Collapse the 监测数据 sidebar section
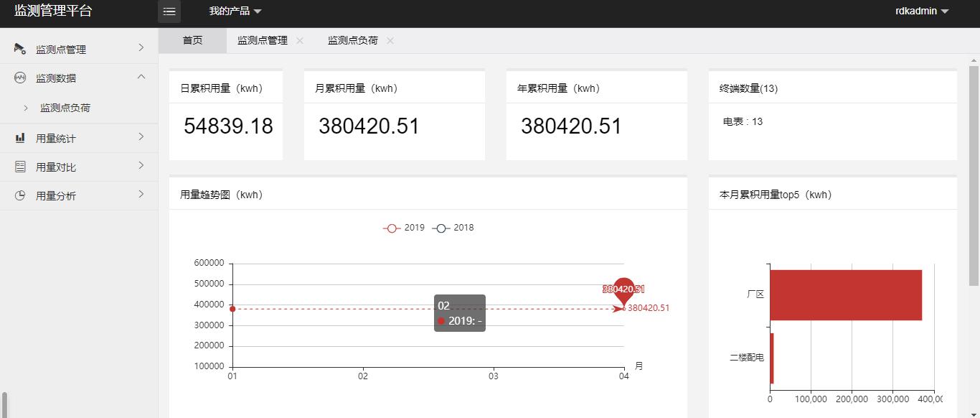The image size is (980, 418). pos(141,77)
